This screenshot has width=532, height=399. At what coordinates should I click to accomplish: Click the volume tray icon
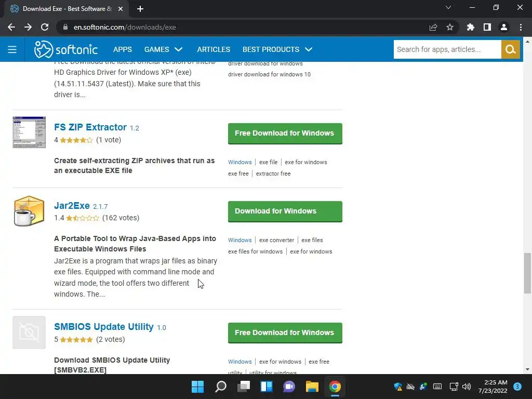(x=467, y=387)
